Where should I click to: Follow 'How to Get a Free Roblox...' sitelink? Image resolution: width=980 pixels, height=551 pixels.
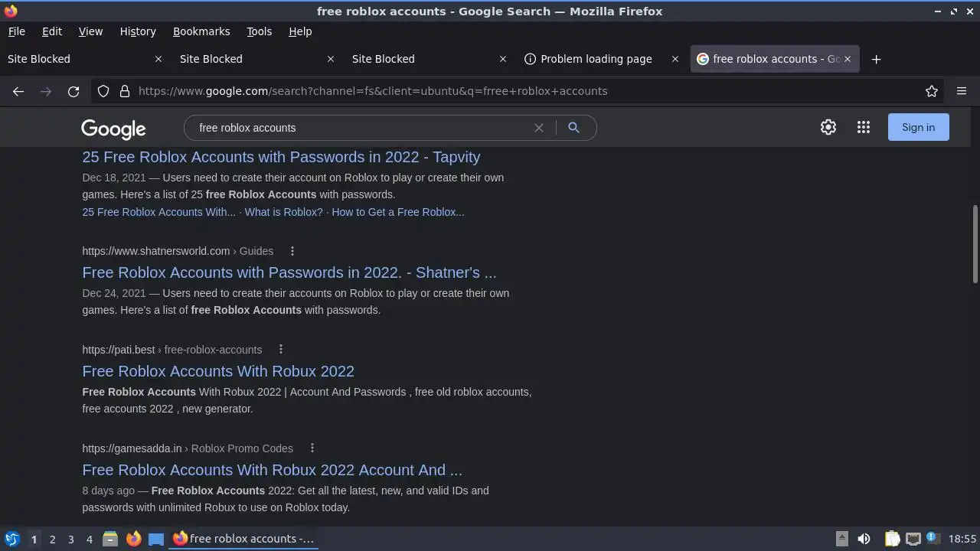(397, 212)
